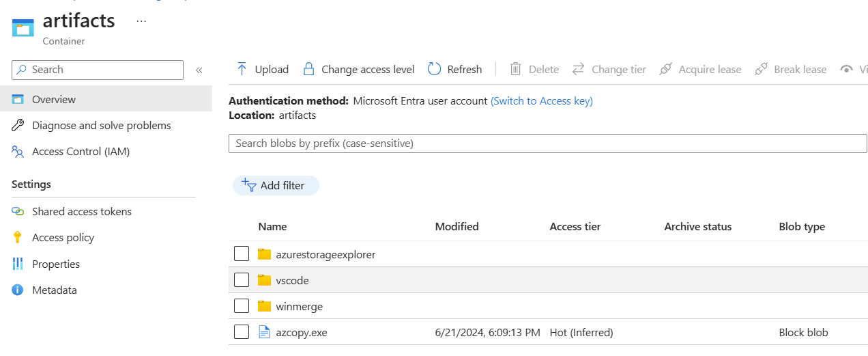Click the Add filter button
868x356 pixels.
click(x=276, y=186)
